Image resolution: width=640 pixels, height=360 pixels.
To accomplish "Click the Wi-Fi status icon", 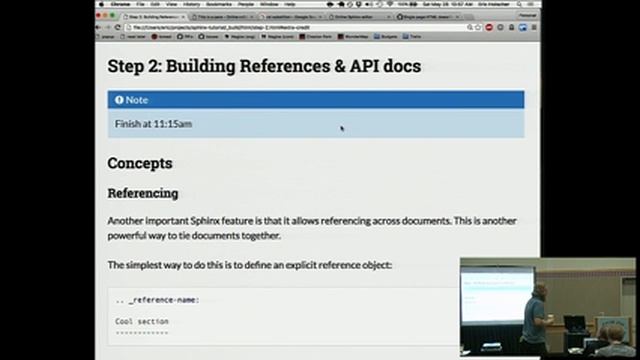I will [390, 4].
